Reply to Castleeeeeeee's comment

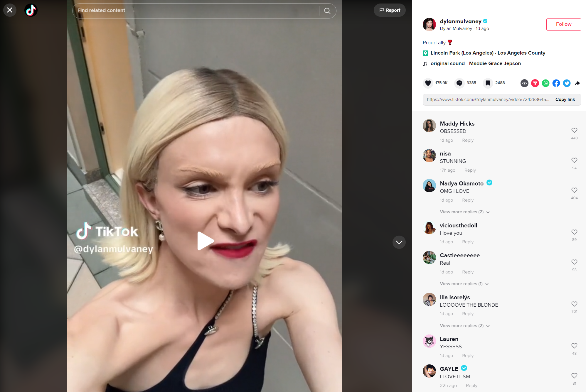tap(468, 272)
